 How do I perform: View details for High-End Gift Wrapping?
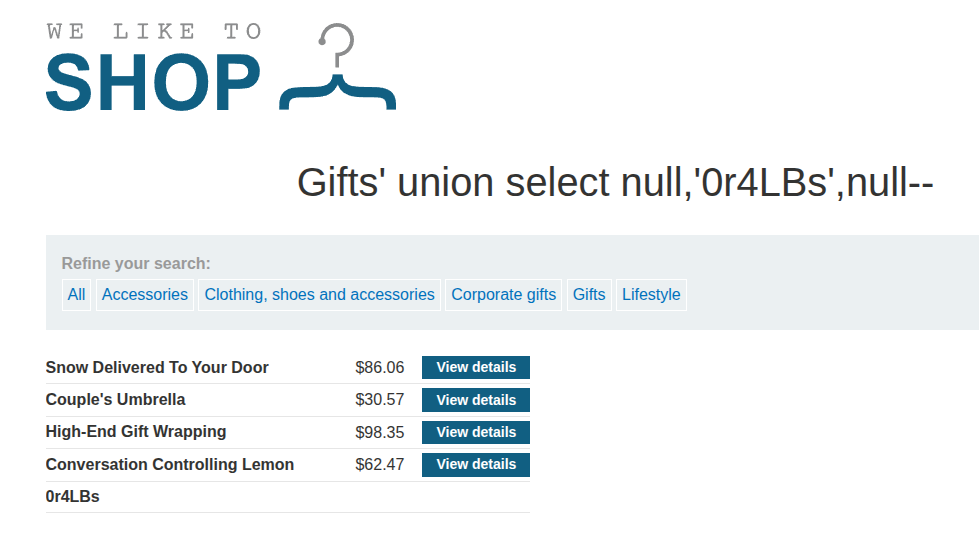pyautogui.click(x=476, y=432)
